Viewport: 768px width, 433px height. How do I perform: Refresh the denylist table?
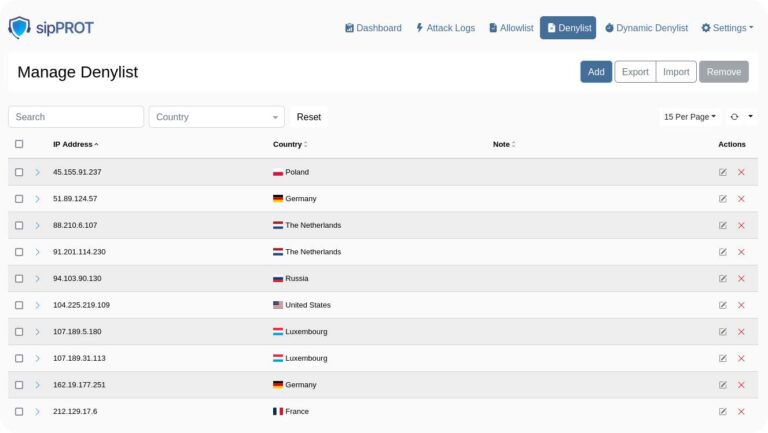pyautogui.click(x=734, y=117)
